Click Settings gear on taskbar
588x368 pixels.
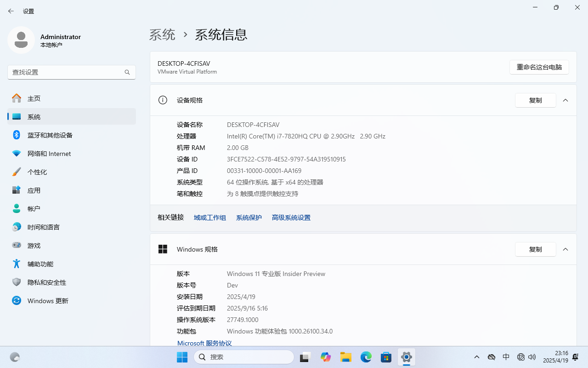point(407,357)
